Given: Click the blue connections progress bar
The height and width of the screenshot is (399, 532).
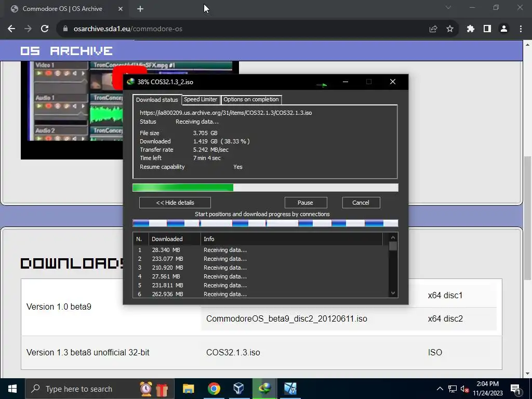Looking at the screenshot, I should [x=265, y=223].
